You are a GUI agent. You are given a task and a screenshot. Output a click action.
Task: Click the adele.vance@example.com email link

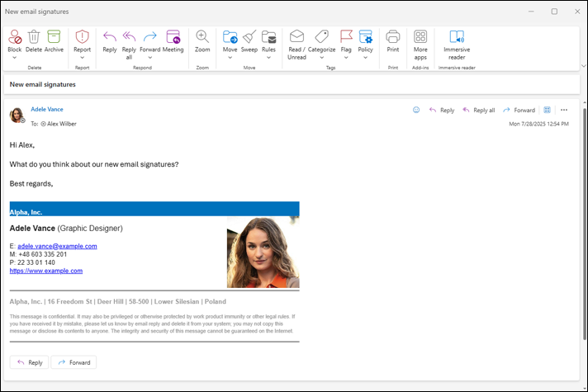click(57, 246)
